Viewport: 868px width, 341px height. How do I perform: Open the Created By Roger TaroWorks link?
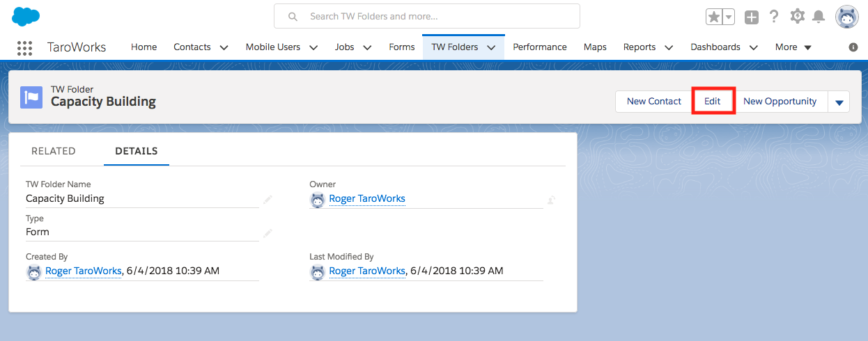click(x=84, y=271)
